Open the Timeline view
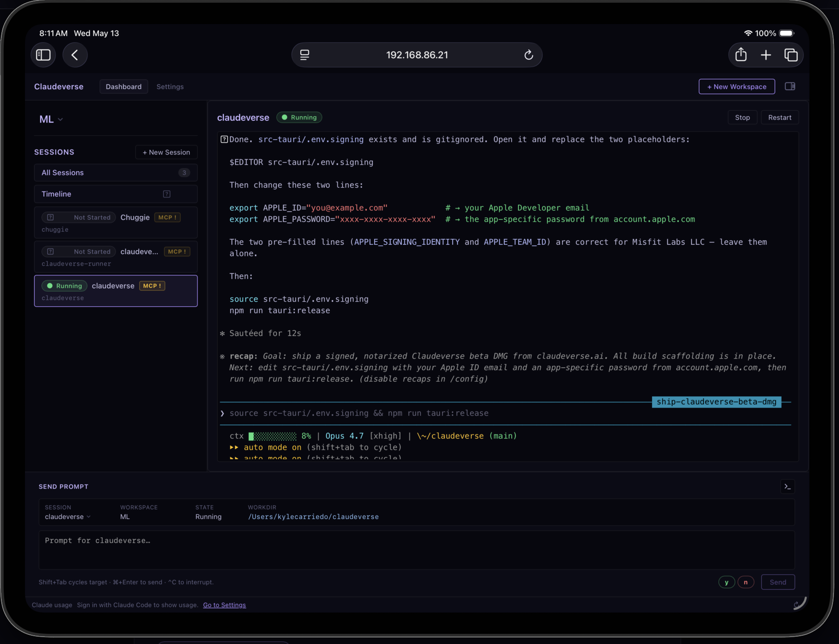This screenshot has width=839, height=644. [116, 194]
